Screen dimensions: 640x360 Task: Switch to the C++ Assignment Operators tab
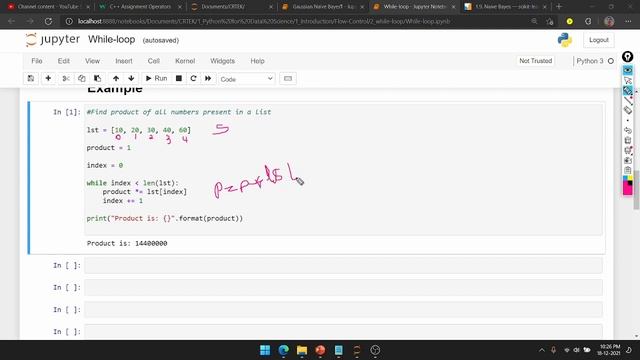point(140,7)
